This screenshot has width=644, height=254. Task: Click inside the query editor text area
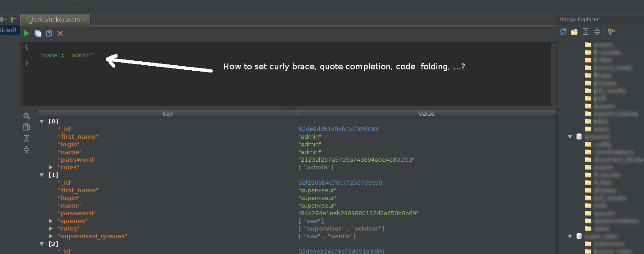pyautogui.click(x=286, y=74)
